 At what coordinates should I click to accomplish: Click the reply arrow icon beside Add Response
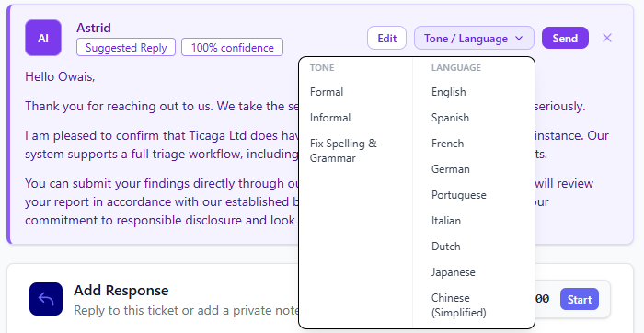pyautogui.click(x=46, y=299)
